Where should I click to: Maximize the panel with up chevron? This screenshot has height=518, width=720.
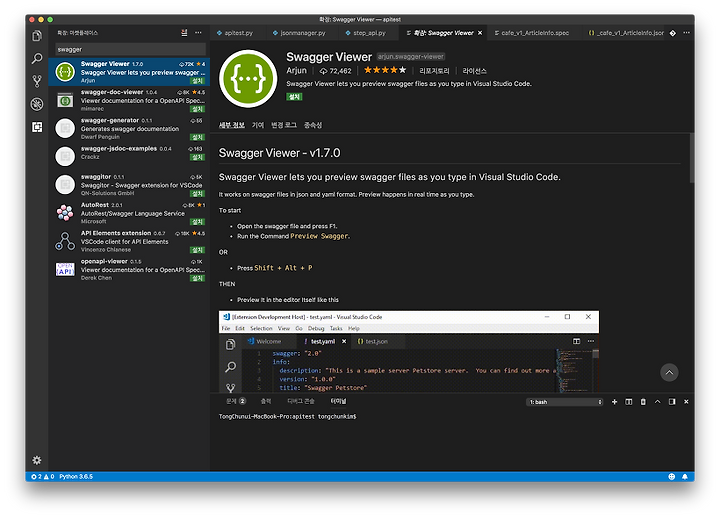tap(658, 402)
